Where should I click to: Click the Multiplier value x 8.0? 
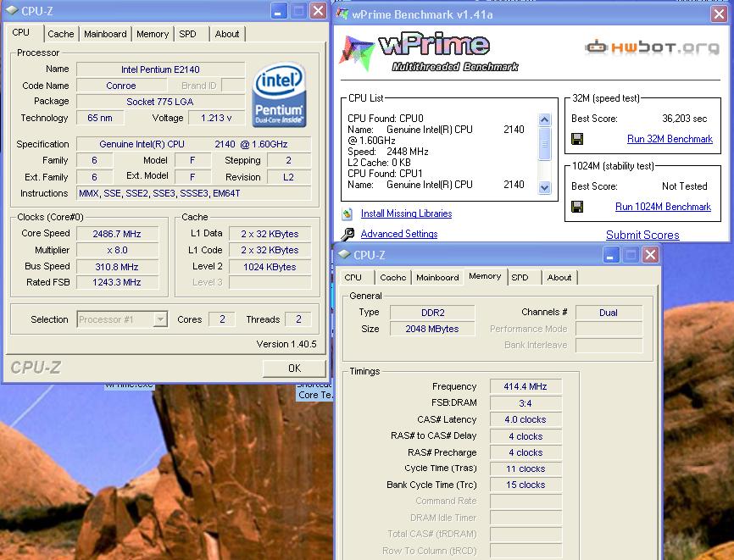pos(117,250)
